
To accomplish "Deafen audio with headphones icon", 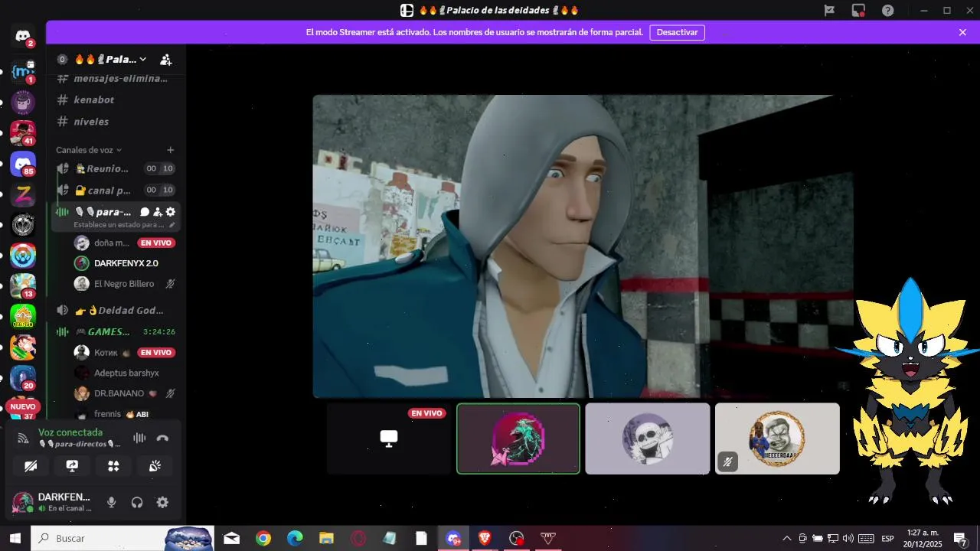I will [x=137, y=503].
